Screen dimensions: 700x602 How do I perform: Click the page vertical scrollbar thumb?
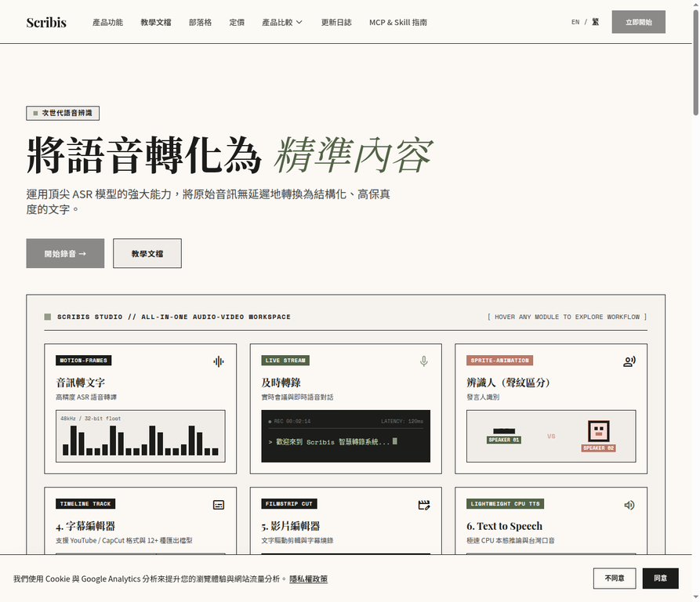click(x=695, y=63)
